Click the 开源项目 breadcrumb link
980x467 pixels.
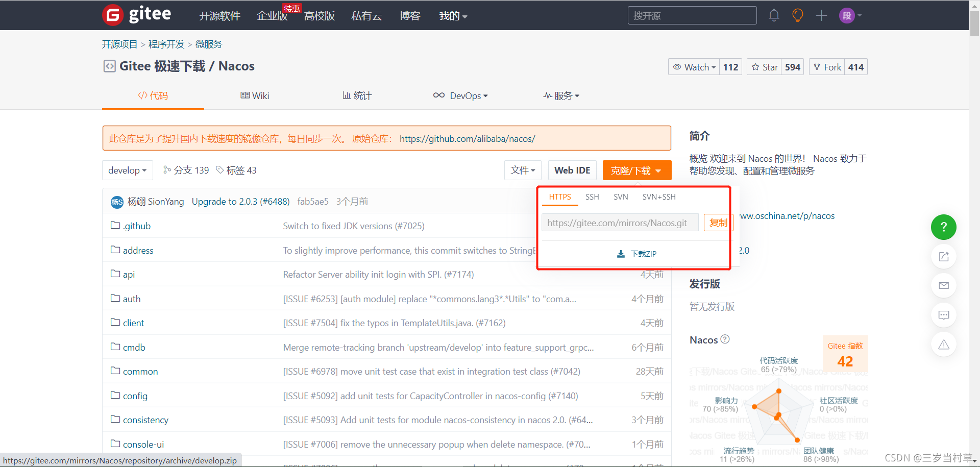point(119,44)
